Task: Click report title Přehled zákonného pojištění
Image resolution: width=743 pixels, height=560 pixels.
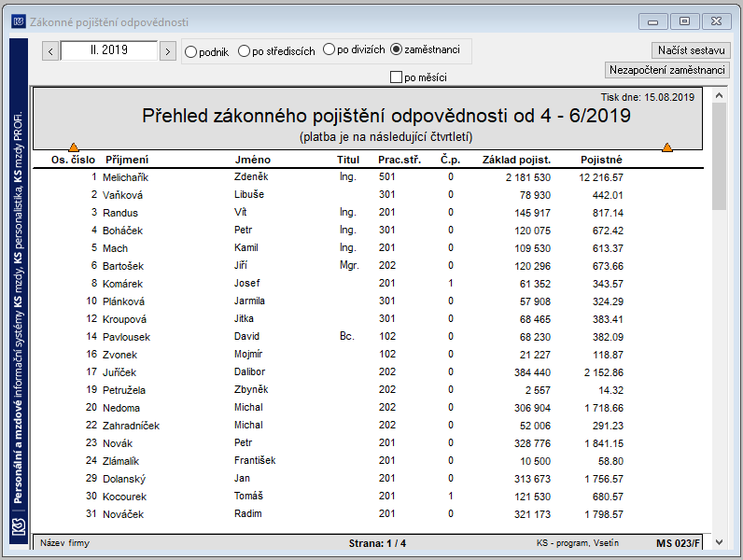Action: pos(386,116)
